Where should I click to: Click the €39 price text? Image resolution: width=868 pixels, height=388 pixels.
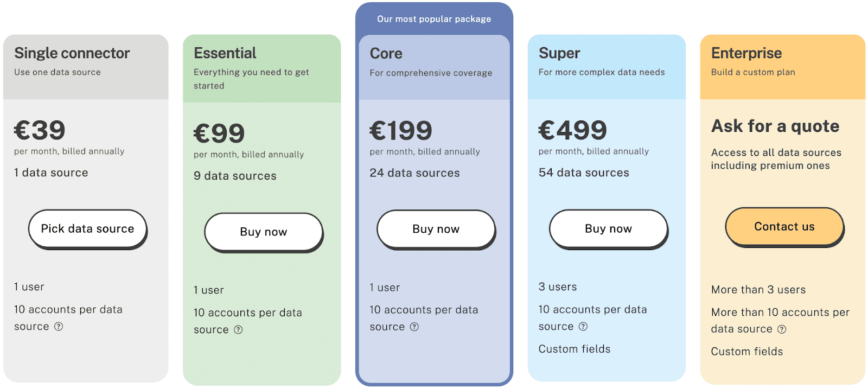(40, 130)
